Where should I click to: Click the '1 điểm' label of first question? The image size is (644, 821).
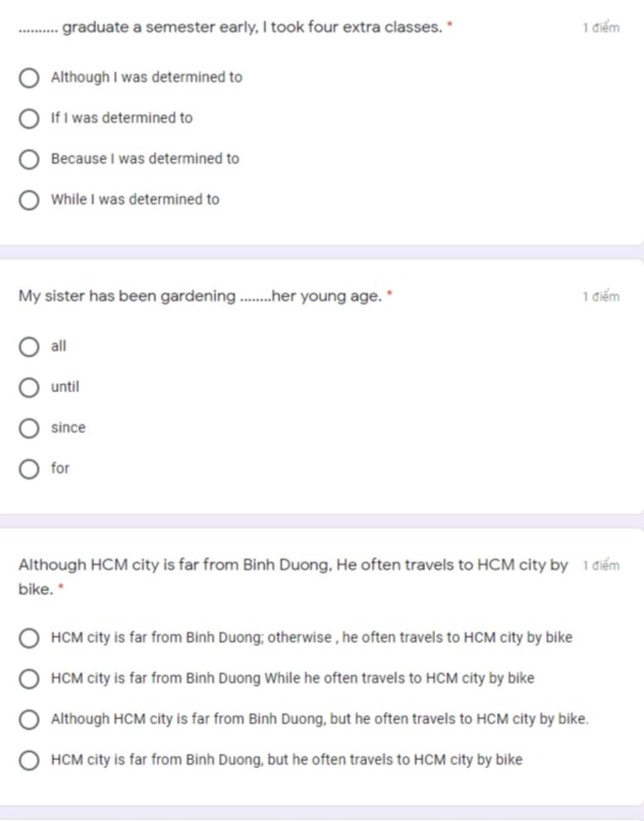pos(601,28)
